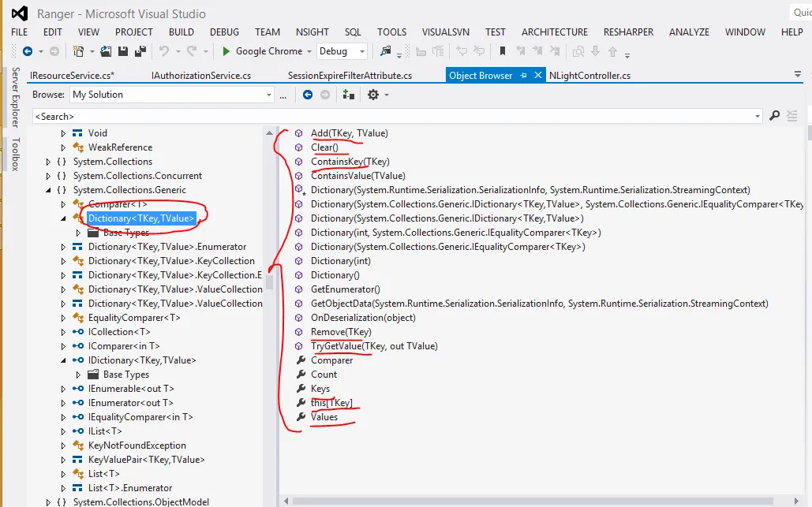
Task: Click the search magnifier icon
Action: [775, 116]
